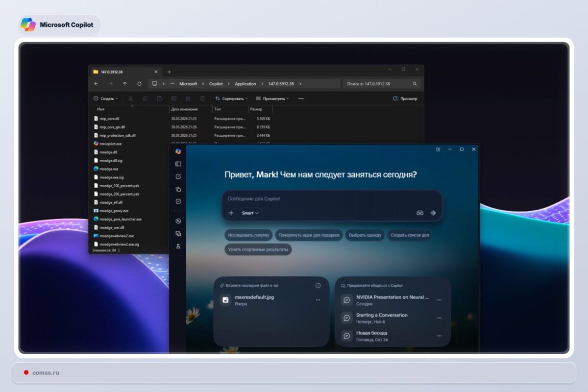Activate Copilot Vision glasses icon
This screenshot has height=392, width=588.
pos(420,213)
